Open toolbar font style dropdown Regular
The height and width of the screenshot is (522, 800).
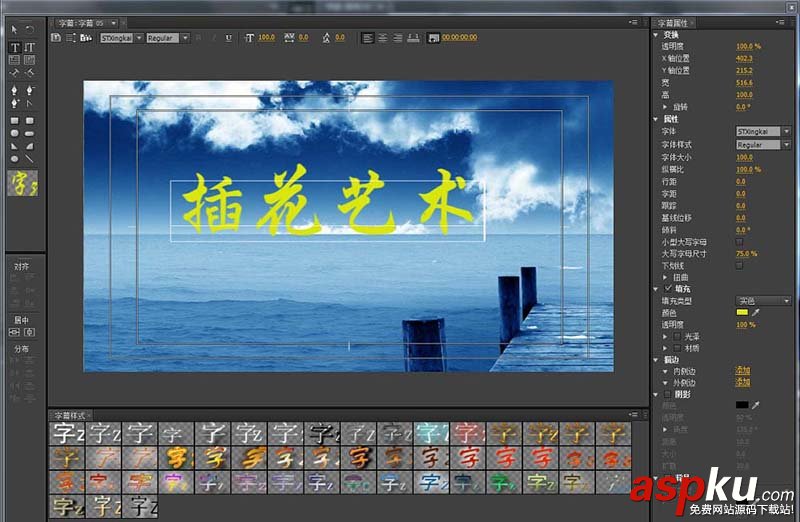pos(168,38)
